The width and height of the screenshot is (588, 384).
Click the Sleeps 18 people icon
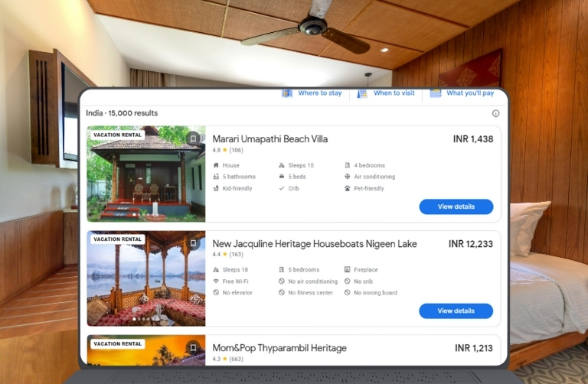216,270
